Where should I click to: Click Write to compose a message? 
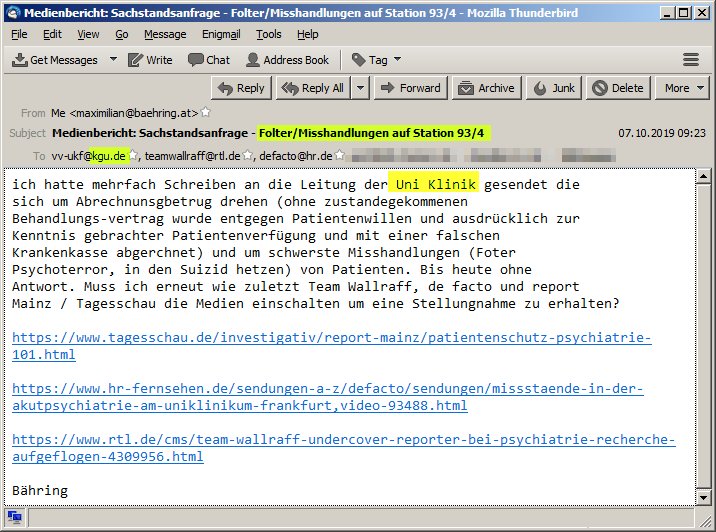click(x=150, y=60)
